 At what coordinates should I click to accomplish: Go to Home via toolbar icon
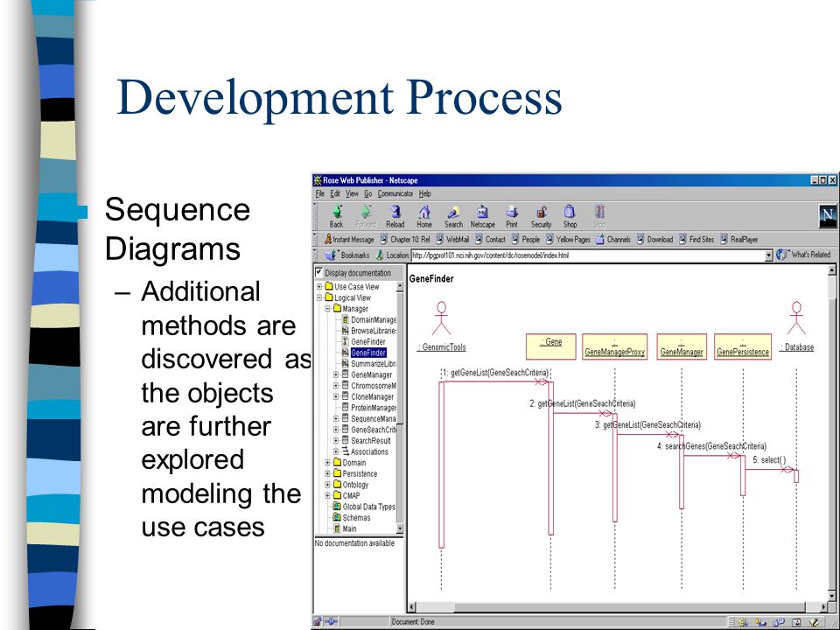pyautogui.click(x=424, y=216)
